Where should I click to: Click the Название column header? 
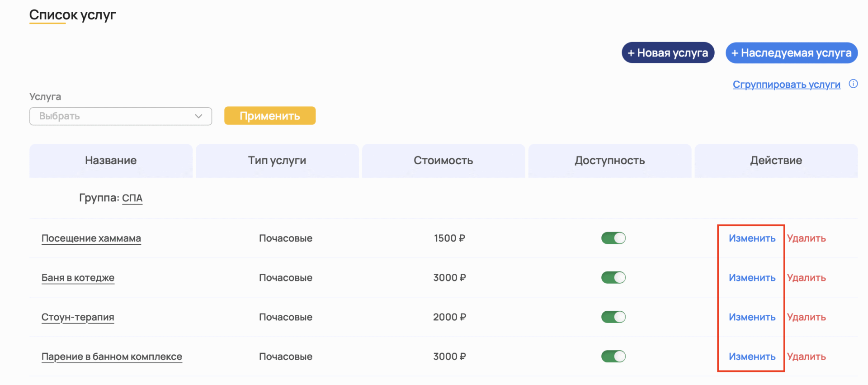click(x=111, y=161)
